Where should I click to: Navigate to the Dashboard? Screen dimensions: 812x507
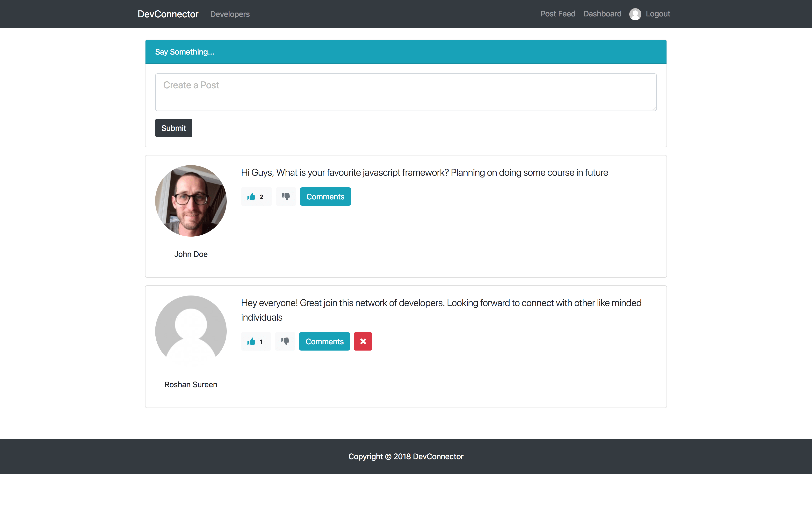602,14
